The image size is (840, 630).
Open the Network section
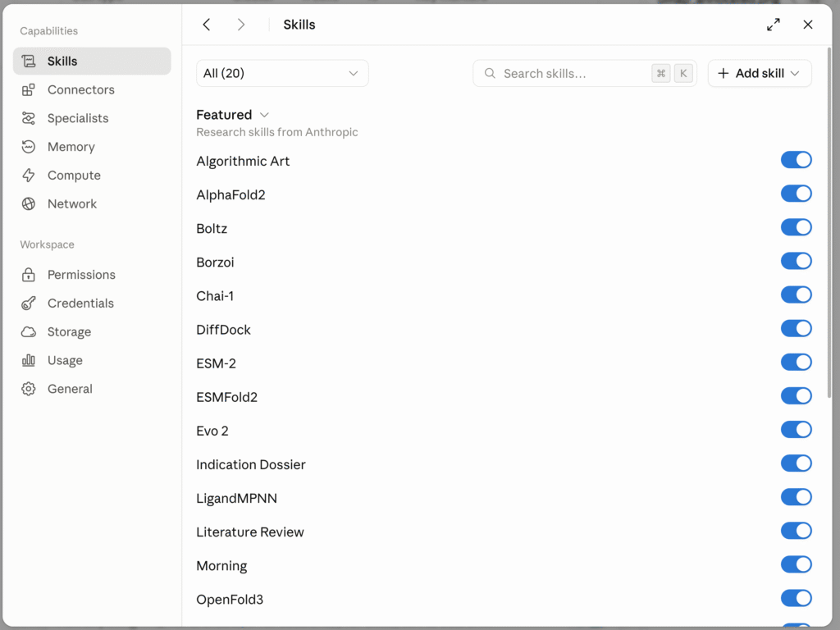pos(92,203)
